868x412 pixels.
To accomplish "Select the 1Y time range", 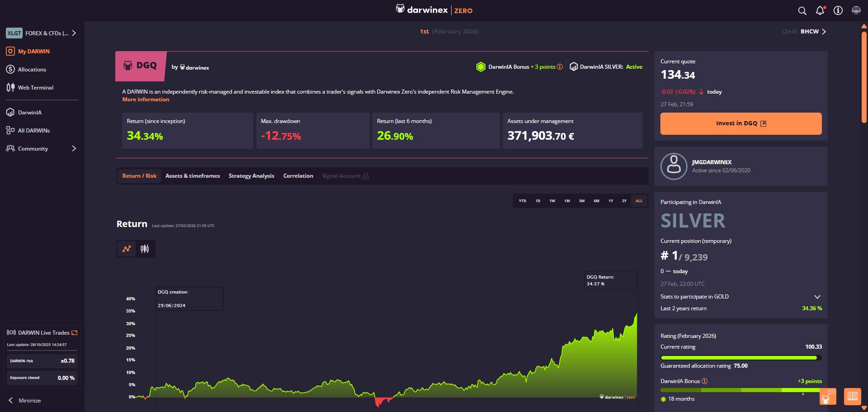I will coord(610,200).
